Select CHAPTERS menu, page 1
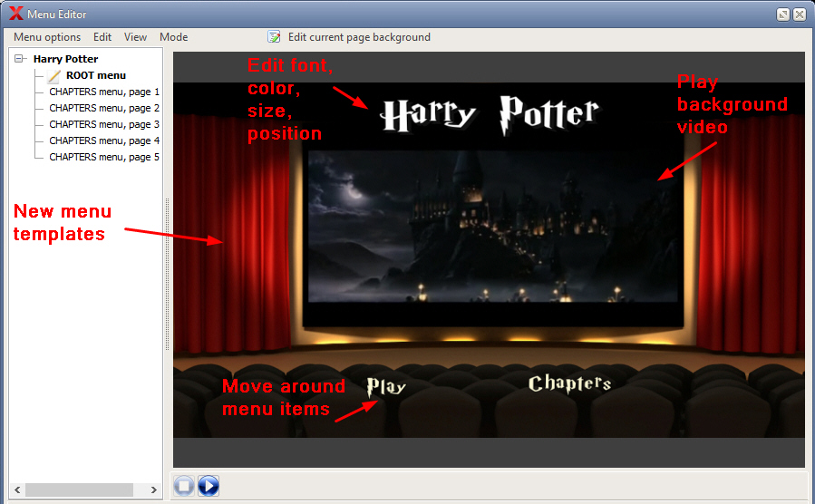 pos(104,92)
